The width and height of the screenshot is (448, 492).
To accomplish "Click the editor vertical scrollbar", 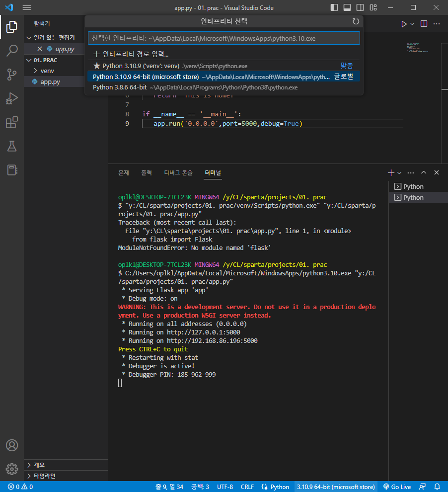I will coord(445,103).
